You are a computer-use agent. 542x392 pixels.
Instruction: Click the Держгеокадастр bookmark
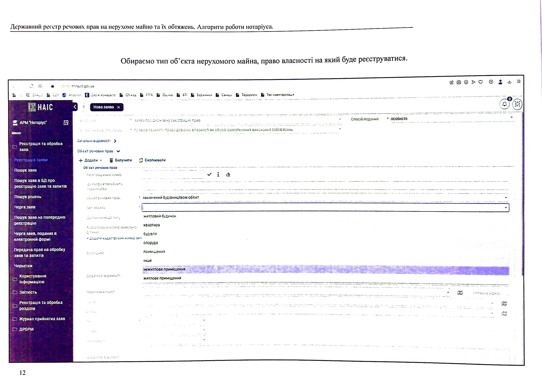tap(100, 95)
